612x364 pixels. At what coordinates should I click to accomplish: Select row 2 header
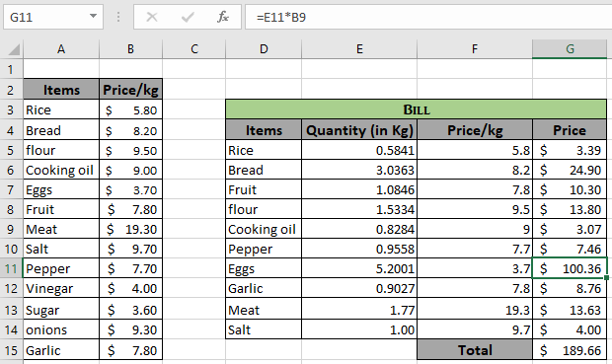(x=11, y=90)
